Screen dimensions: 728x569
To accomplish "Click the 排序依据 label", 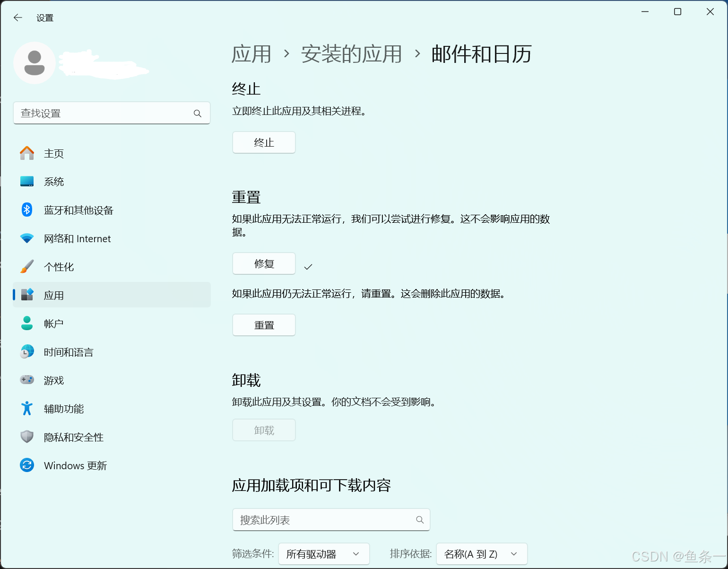I will tap(411, 554).
